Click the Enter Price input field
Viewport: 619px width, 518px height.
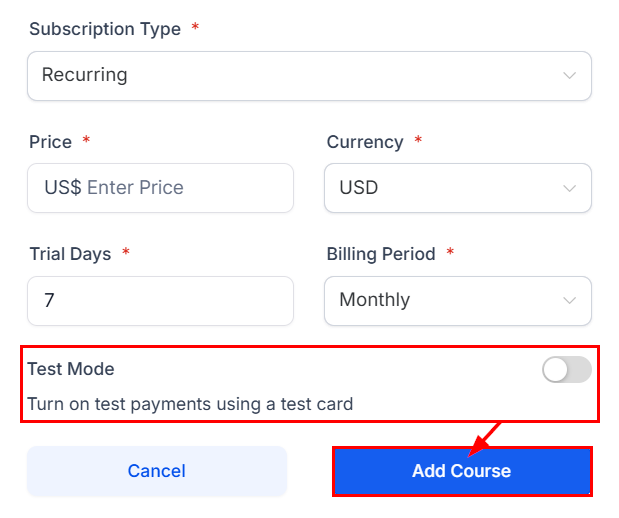click(180, 188)
